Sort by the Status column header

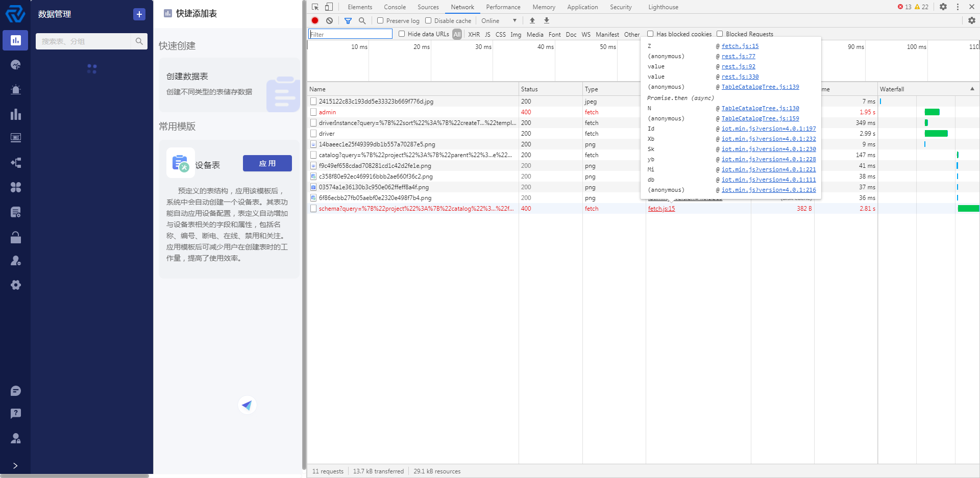[x=550, y=89]
